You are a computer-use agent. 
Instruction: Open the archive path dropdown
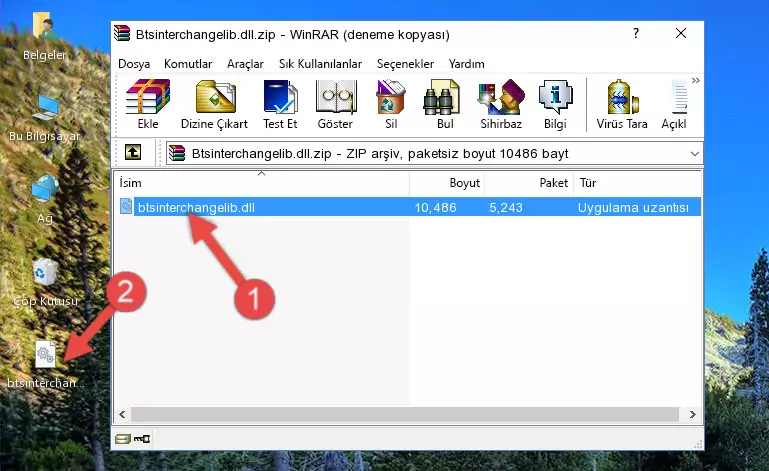click(x=694, y=154)
